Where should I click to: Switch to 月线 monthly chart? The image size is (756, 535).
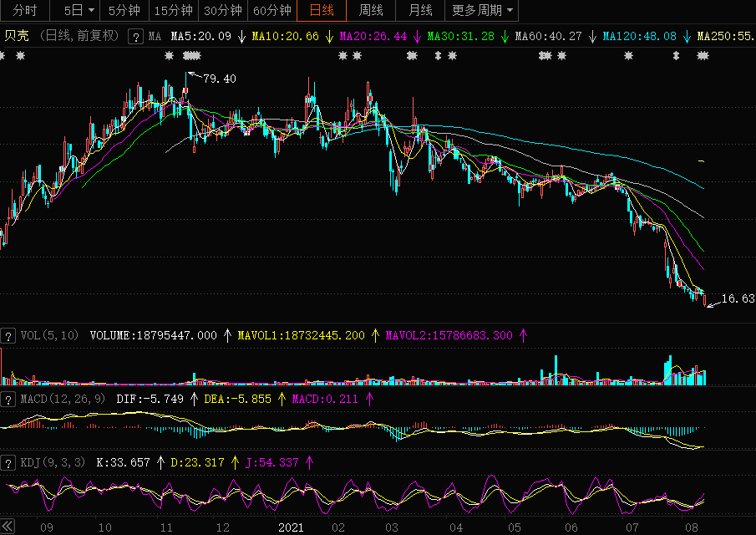pyautogui.click(x=420, y=10)
